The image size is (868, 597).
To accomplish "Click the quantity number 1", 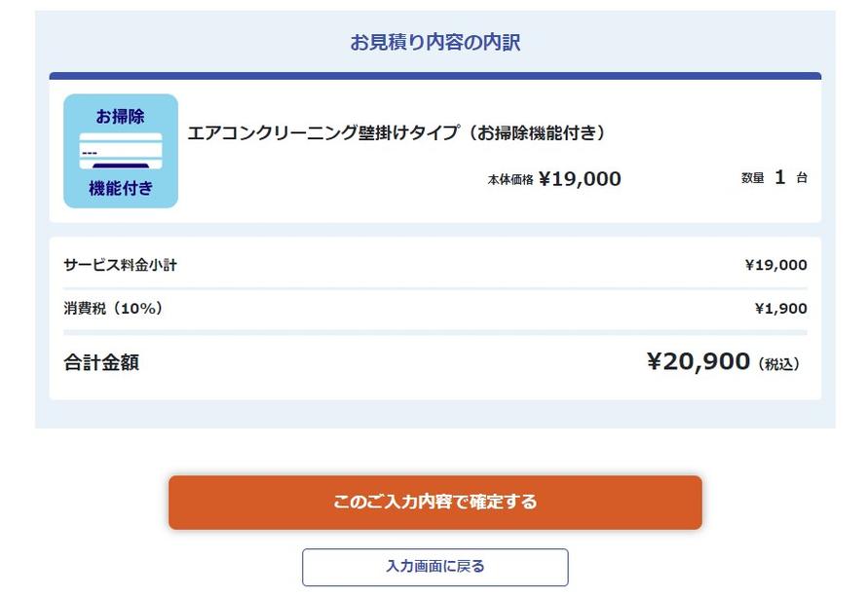I will point(779,177).
